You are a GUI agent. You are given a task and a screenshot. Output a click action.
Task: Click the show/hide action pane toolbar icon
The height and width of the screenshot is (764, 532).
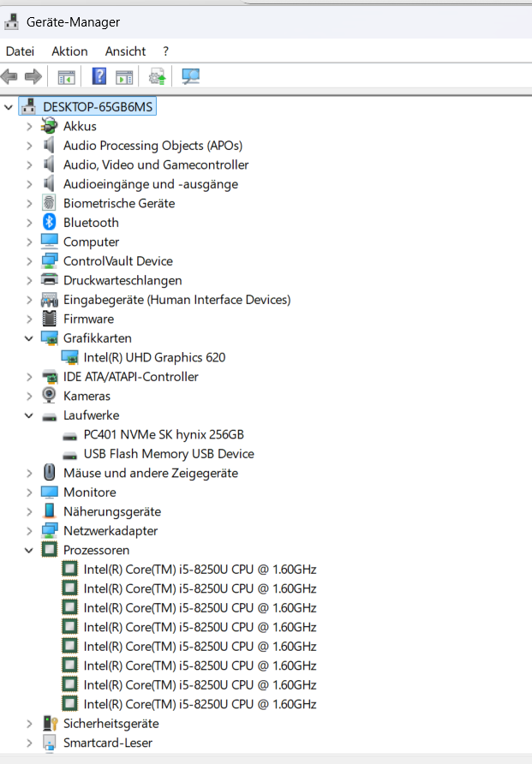[124, 77]
